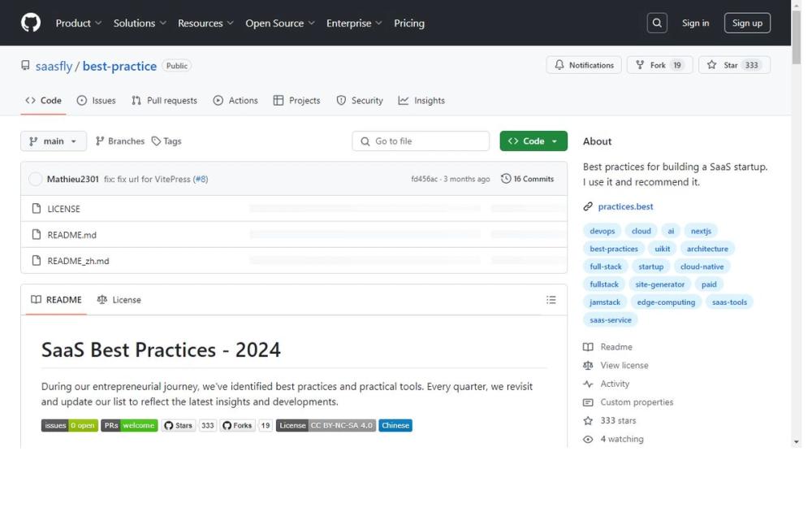Click the link chain icon beside practices.best

click(x=588, y=206)
